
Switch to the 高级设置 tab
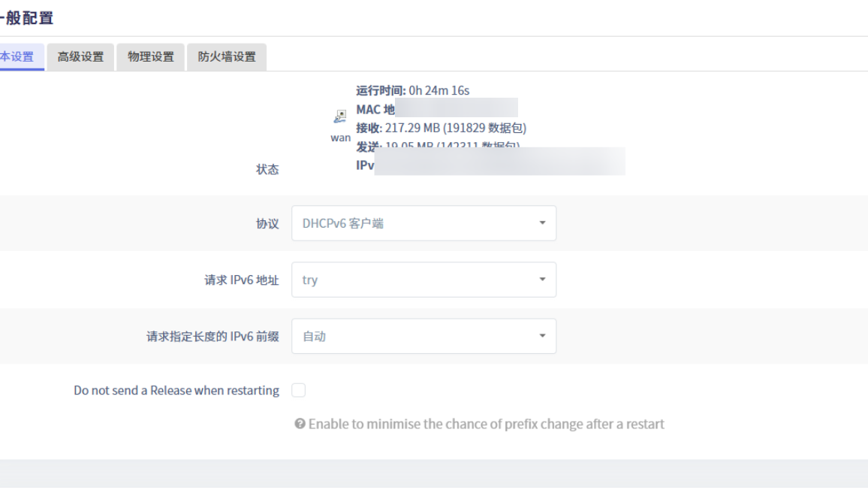pyautogui.click(x=80, y=57)
